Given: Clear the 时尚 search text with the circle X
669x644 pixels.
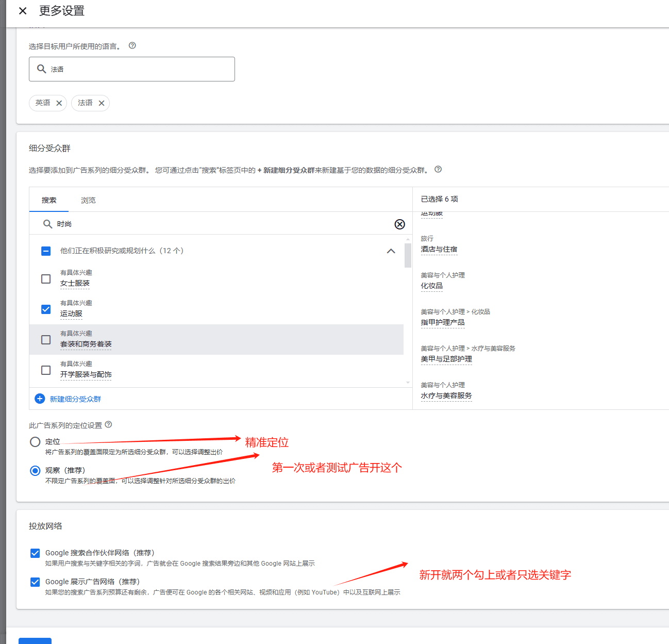Looking at the screenshot, I should [399, 224].
